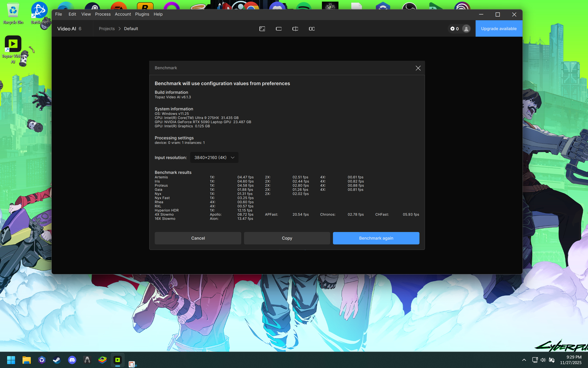This screenshot has width=588, height=368.
Task: Open the Input resolution dropdown
Action: pos(214,157)
